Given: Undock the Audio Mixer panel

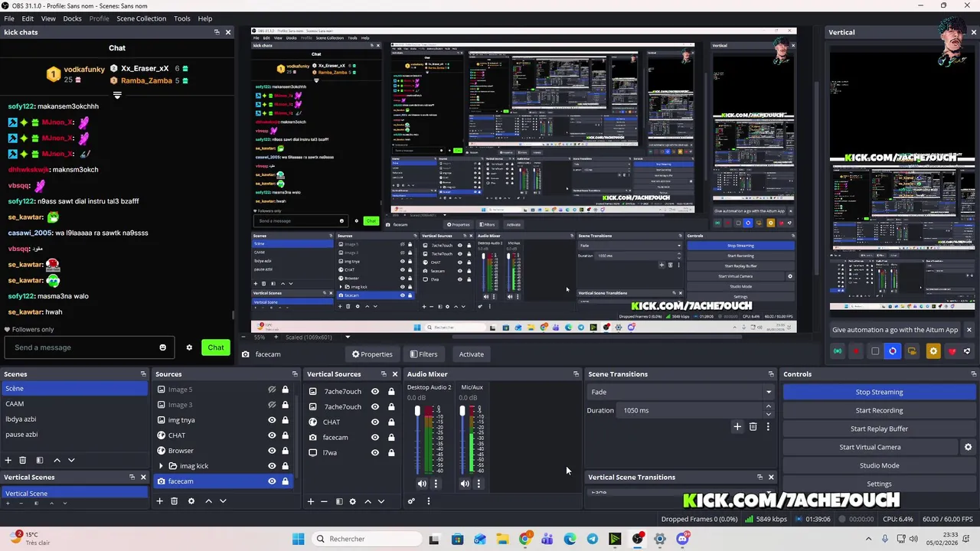Looking at the screenshot, I should click(x=576, y=374).
